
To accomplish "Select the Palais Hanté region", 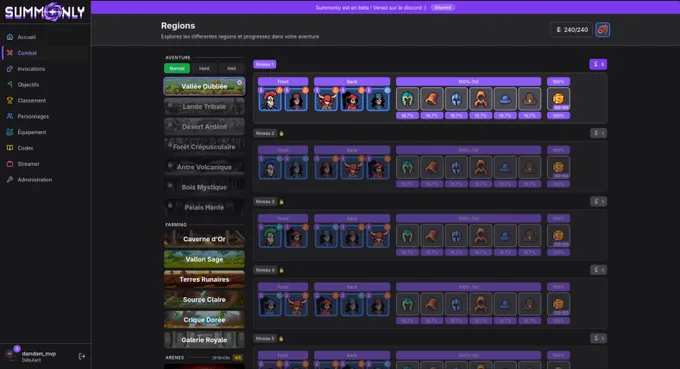I will click(204, 207).
